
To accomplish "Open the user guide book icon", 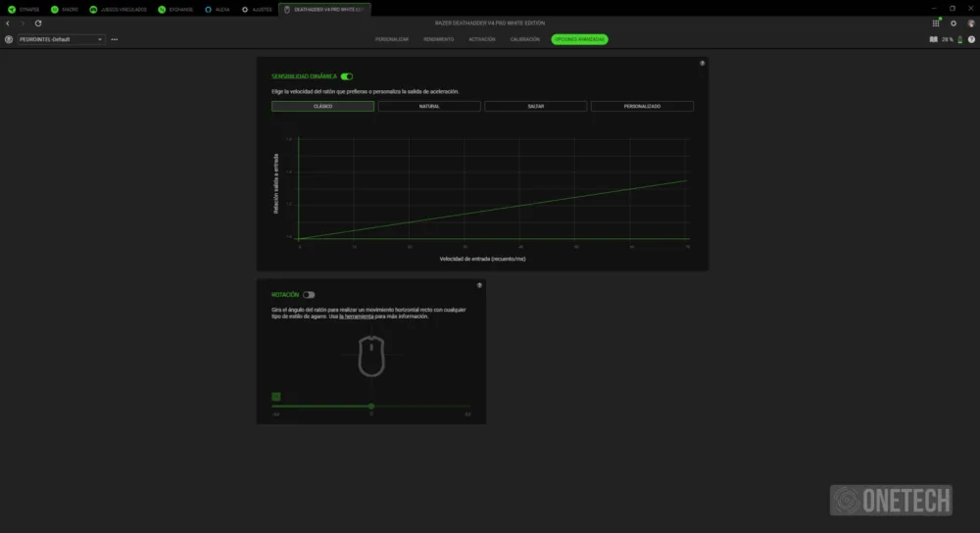I will (933, 39).
